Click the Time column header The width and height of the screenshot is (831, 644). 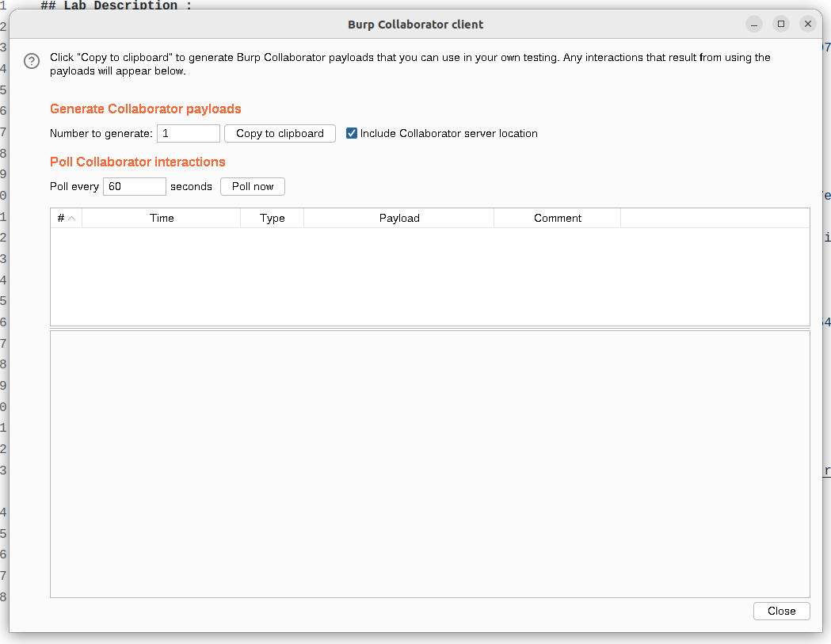162,219
